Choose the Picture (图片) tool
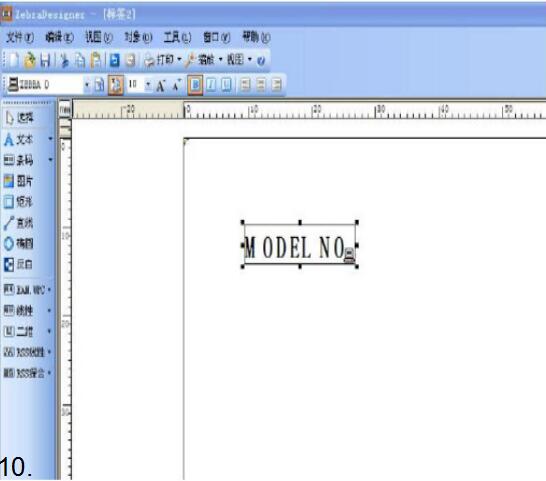 [18, 181]
